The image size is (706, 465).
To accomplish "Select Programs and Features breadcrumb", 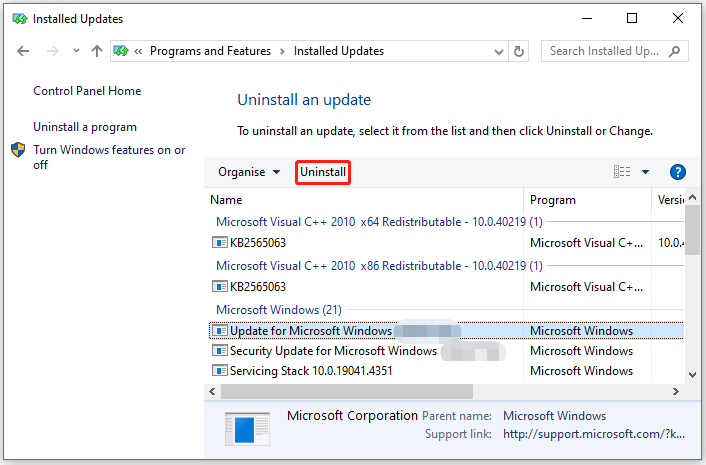I will (x=210, y=51).
